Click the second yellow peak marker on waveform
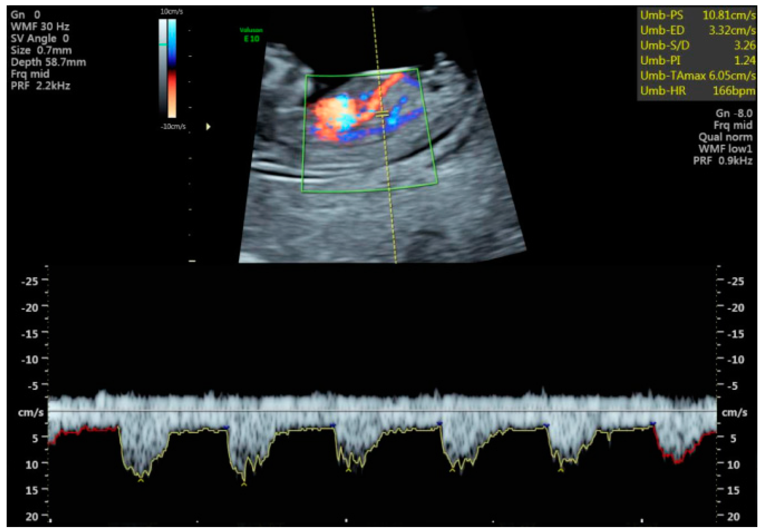Image resolution: width=765 pixels, height=532 pixels. pyautogui.click(x=244, y=485)
